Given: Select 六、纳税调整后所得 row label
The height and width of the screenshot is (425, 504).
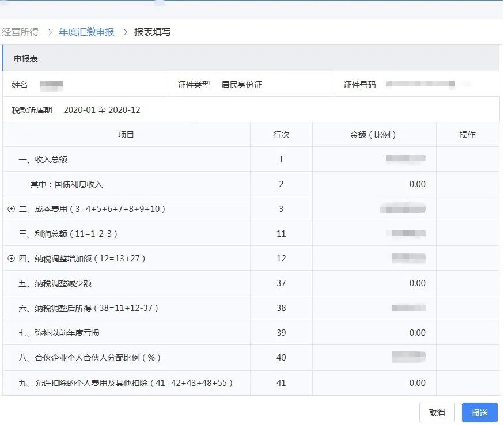Looking at the screenshot, I should click(x=89, y=308).
